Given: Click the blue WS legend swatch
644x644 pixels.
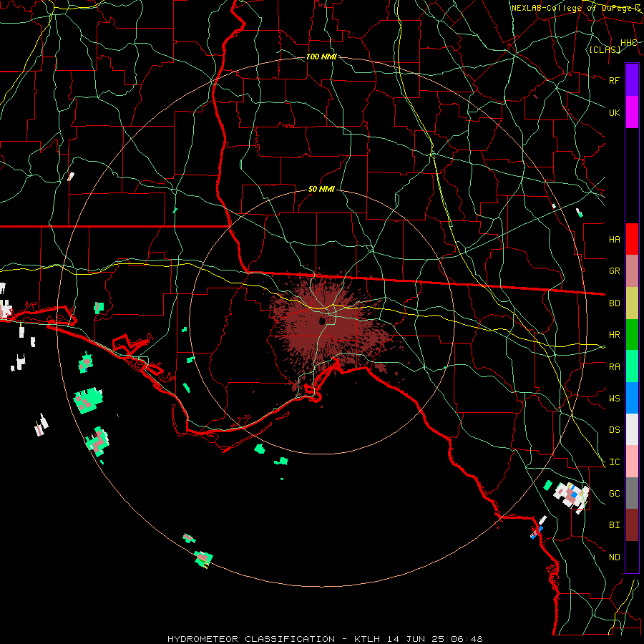Looking at the screenshot, I should (x=632, y=398).
